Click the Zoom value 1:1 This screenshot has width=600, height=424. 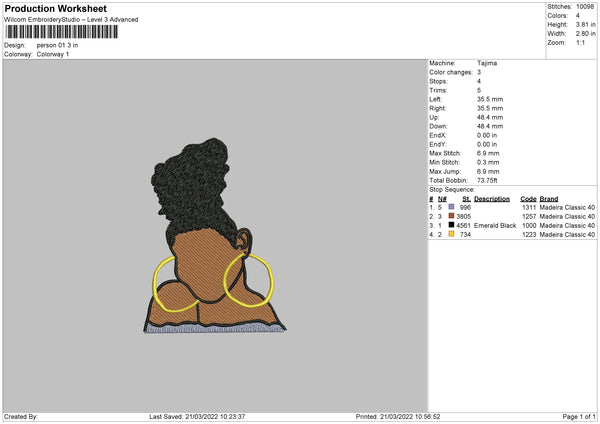tap(580, 42)
